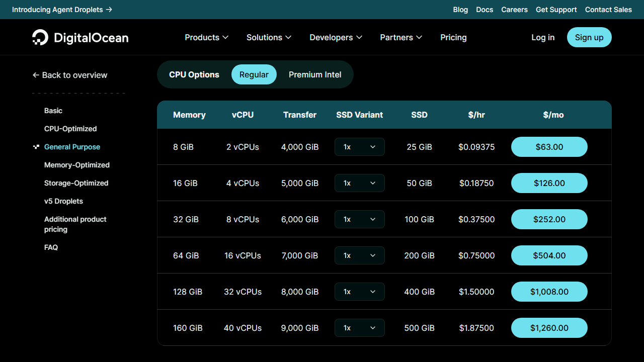Open SSD Variant dropdown for 8 GiB row
This screenshot has width=644, height=362.
click(360, 147)
